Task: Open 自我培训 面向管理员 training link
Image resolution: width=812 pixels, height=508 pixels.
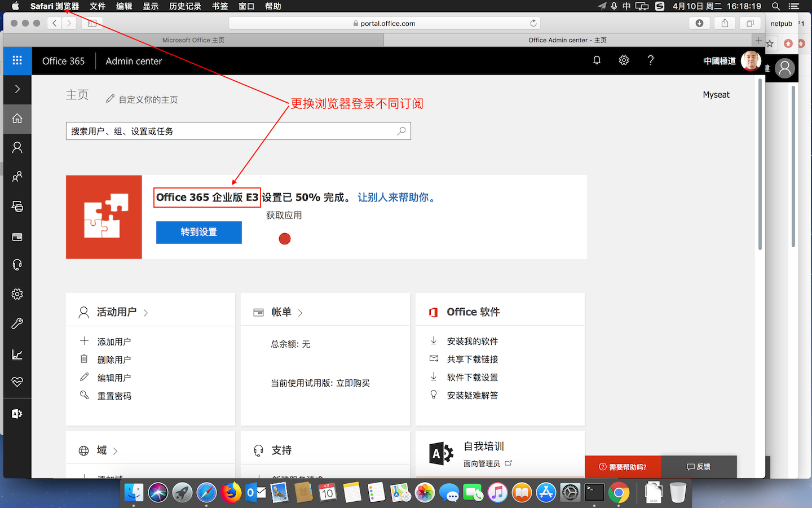Action: click(x=487, y=463)
